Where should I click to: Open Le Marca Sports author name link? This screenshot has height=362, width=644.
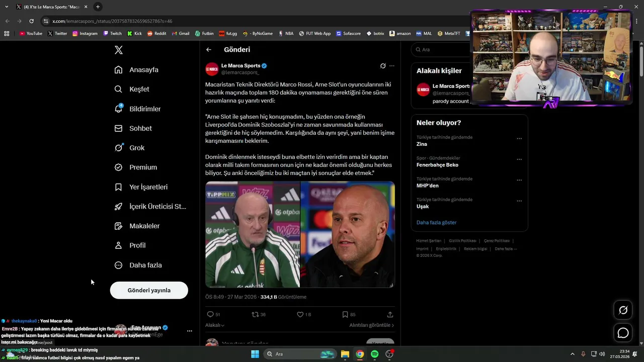pyautogui.click(x=240, y=65)
